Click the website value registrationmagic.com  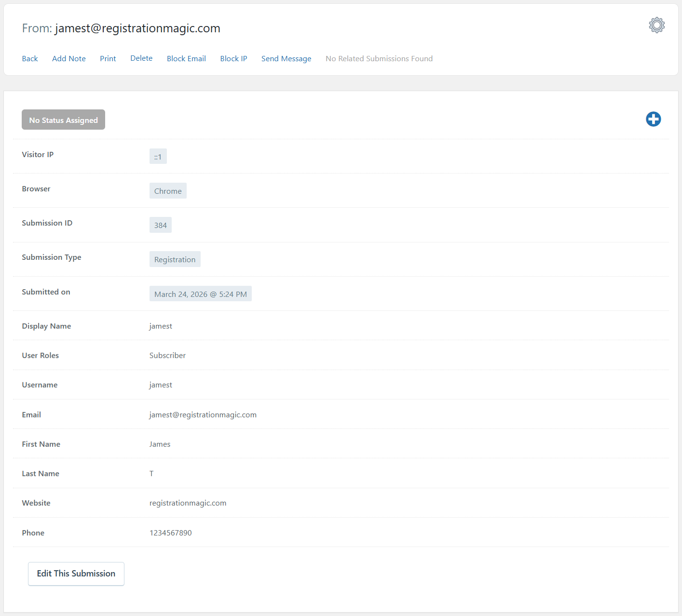[188, 503]
